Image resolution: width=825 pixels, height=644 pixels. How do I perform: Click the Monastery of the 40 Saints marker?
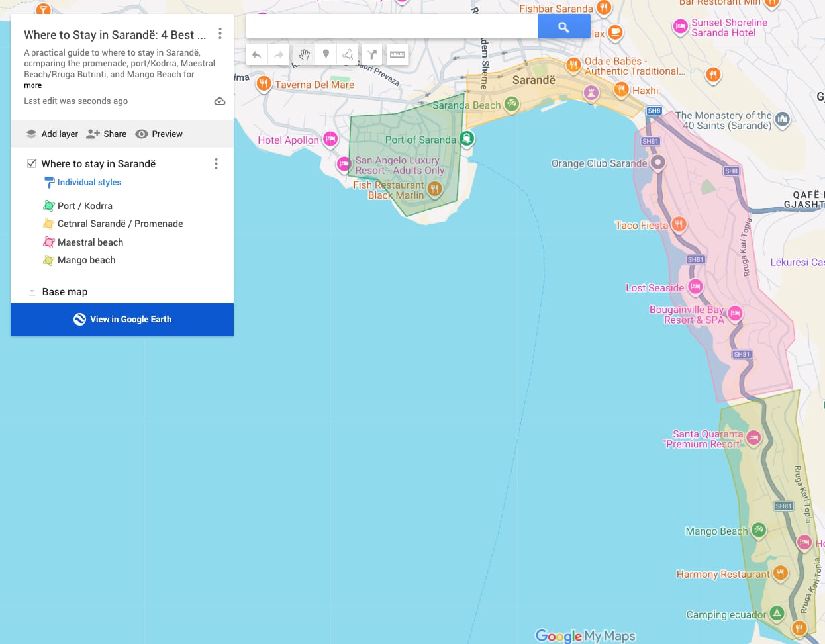click(x=783, y=119)
